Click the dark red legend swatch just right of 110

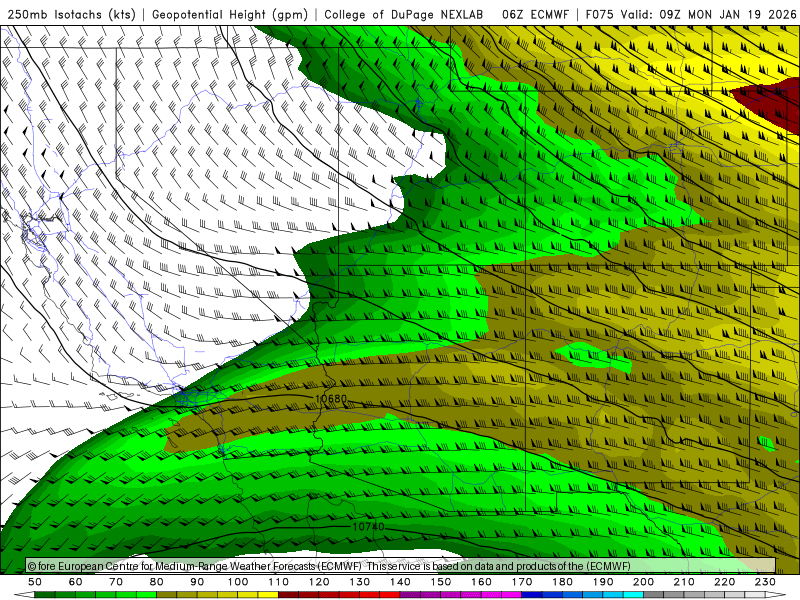click(x=289, y=595)
